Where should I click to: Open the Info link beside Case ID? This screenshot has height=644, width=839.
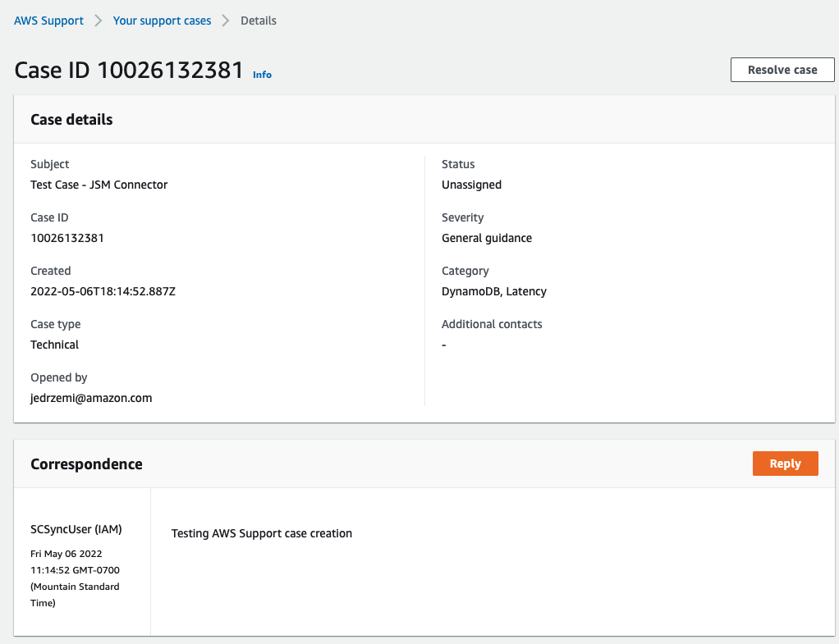(262, 75)
